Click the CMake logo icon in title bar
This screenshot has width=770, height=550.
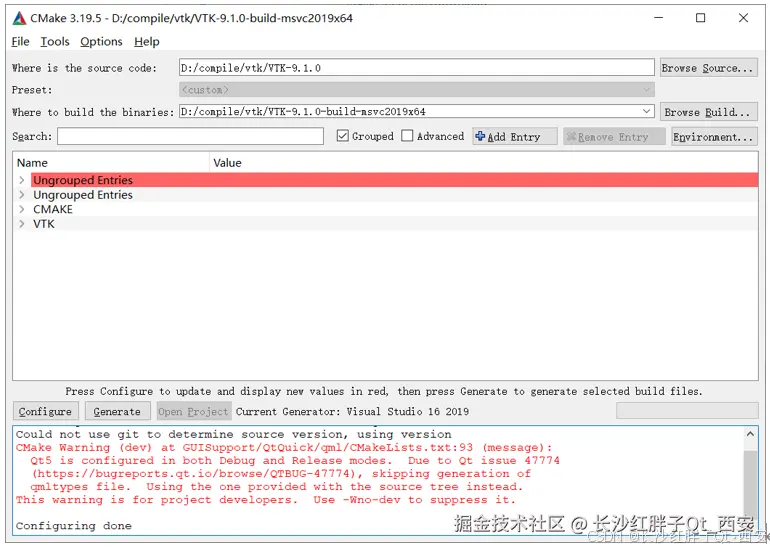[x=19, y=18]
